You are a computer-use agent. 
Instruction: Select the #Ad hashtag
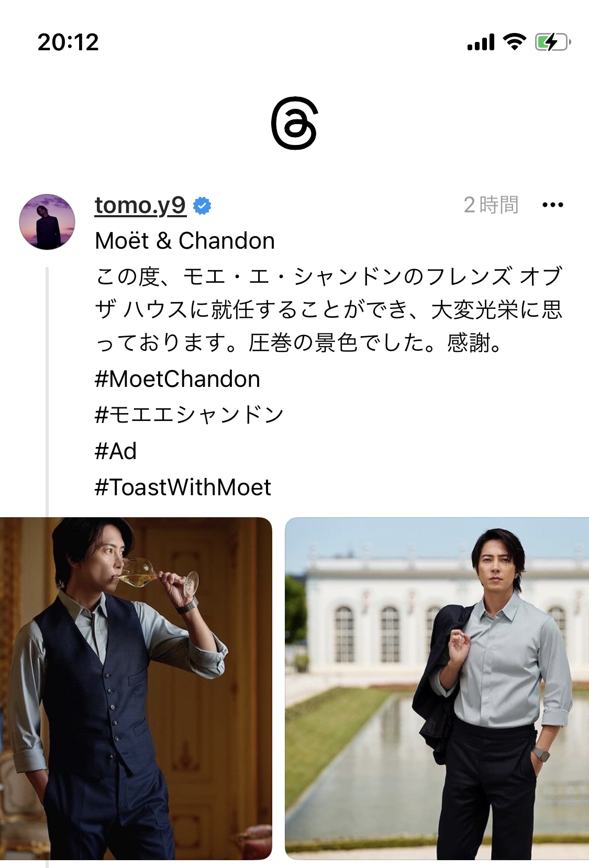(x=116, y=451)
